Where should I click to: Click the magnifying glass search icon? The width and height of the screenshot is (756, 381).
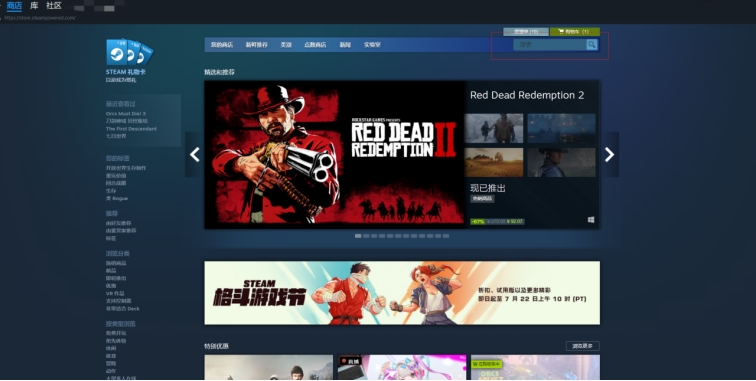point(592,45)
